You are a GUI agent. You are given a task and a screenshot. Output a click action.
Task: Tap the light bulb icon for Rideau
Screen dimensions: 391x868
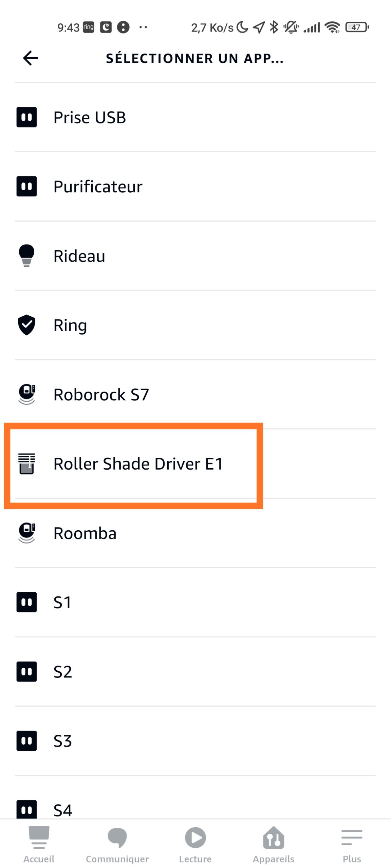(x=26, y=256)
